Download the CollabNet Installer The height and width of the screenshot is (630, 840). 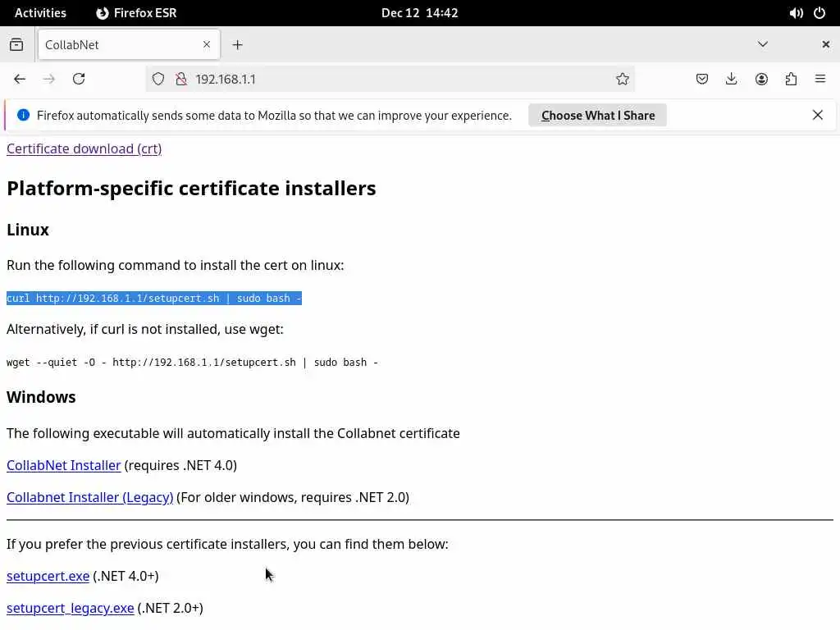click(x=64, y=465)
